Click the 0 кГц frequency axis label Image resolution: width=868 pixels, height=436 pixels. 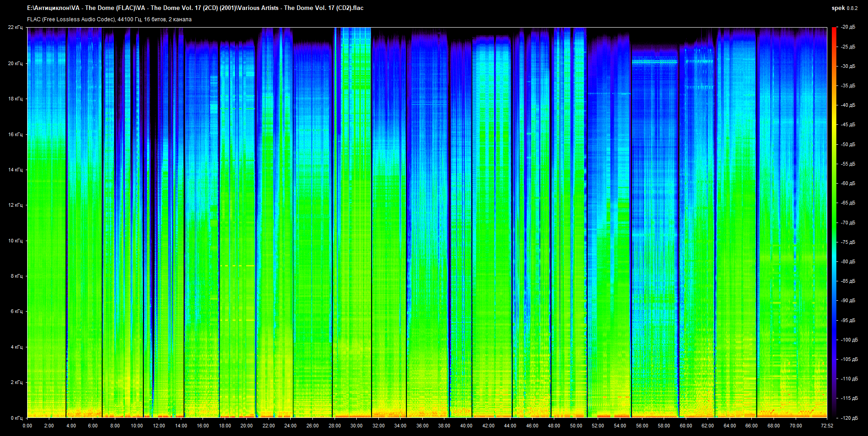coord(16,418)
